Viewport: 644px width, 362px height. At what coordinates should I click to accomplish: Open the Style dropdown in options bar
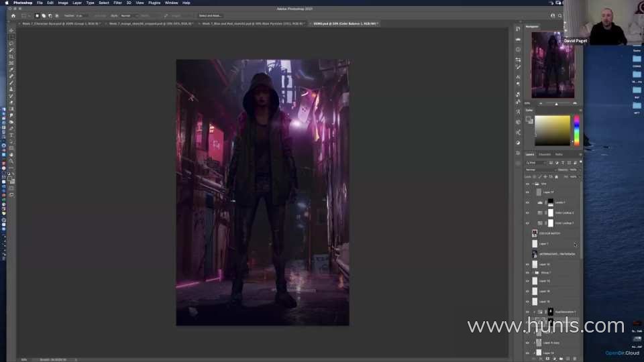[x=128, y=15]
